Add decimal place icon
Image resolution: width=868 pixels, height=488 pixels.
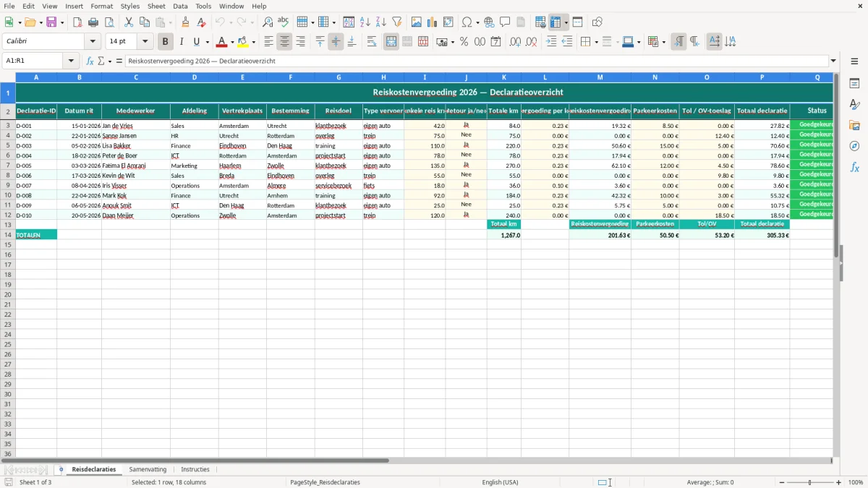click(515, 42)
